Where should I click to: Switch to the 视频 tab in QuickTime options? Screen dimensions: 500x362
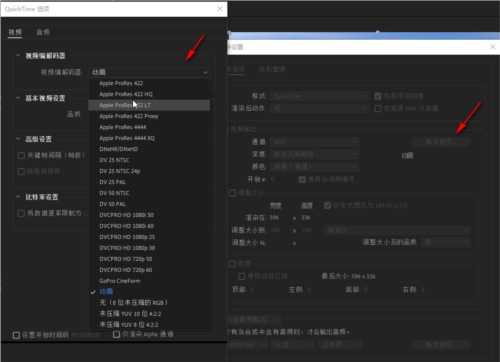coord(15,32)
